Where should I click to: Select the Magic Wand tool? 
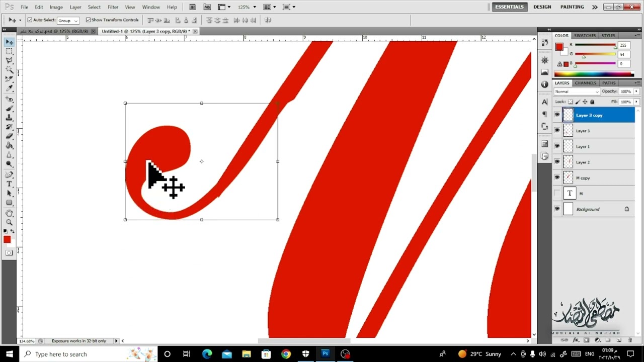coord(9,69)
